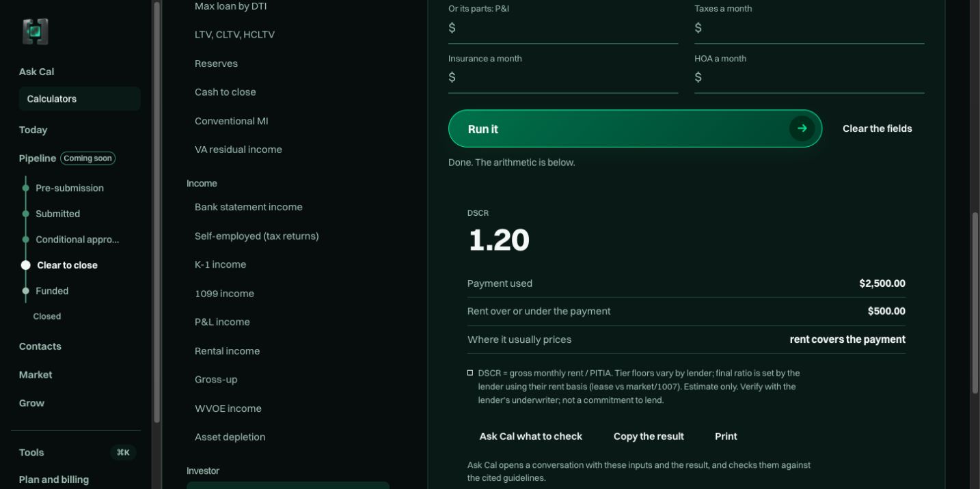
Task: Open Pipeline section
Action: pos(38,158)
